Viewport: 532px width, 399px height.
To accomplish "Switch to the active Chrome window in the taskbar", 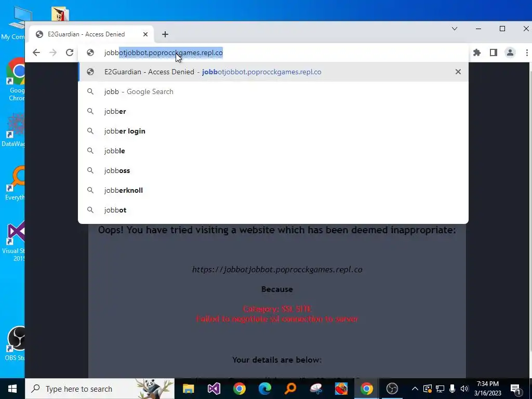I will (367, 389).
